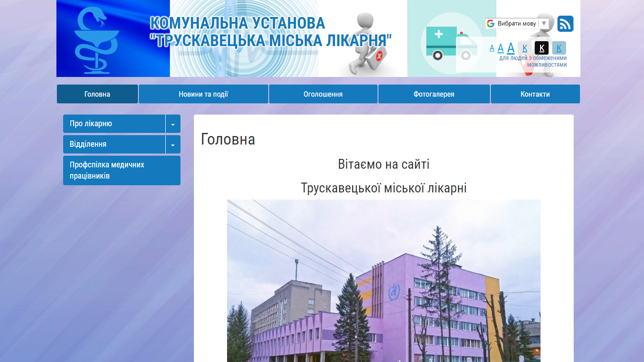This screenshot has width=644, height=362.
Task: Select the smallest font size A
Action: (x=492, y=48)
